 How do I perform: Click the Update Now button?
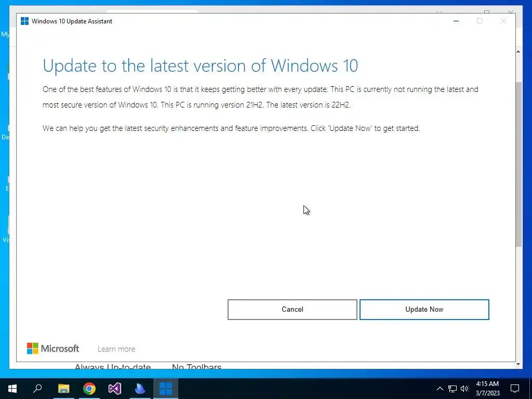tap(424, 310)
